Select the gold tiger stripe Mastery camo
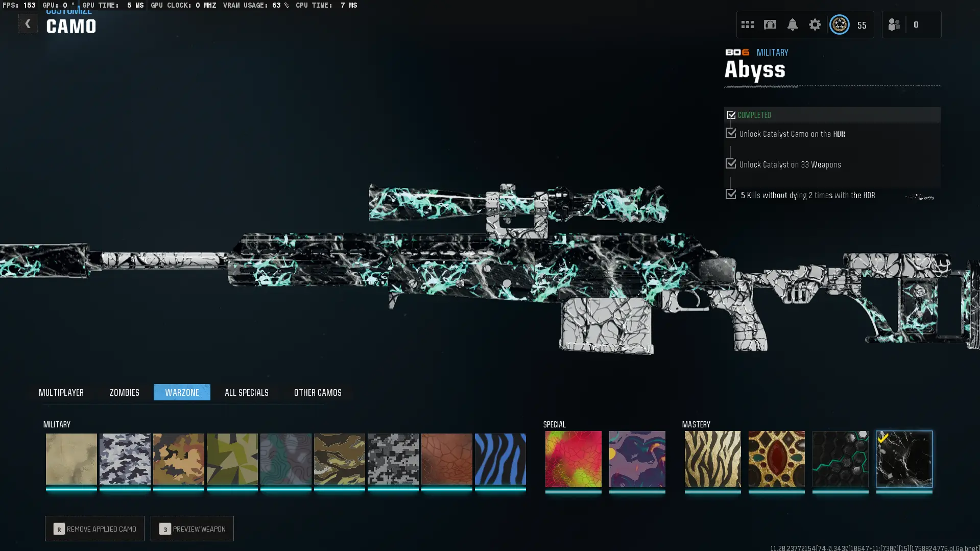 click(713, 459)
